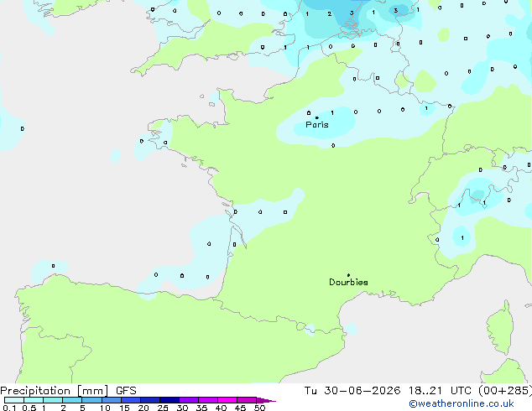
Task: Pick the legend swatch between 5 and 10
Action: 92,400
